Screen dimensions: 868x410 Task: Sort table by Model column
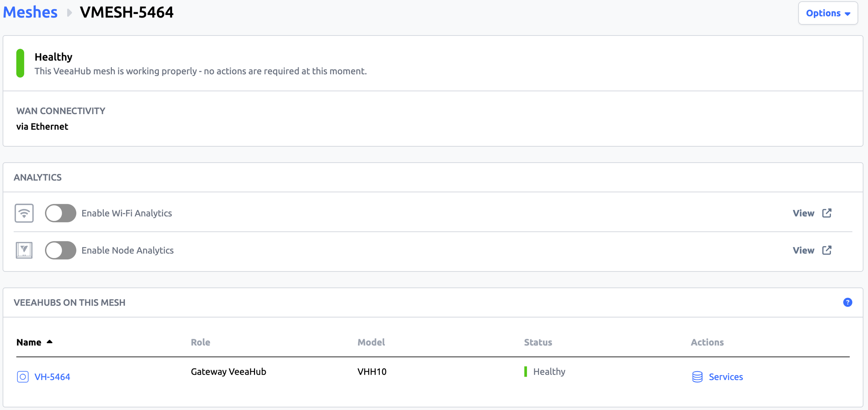[x=371, y=342]
